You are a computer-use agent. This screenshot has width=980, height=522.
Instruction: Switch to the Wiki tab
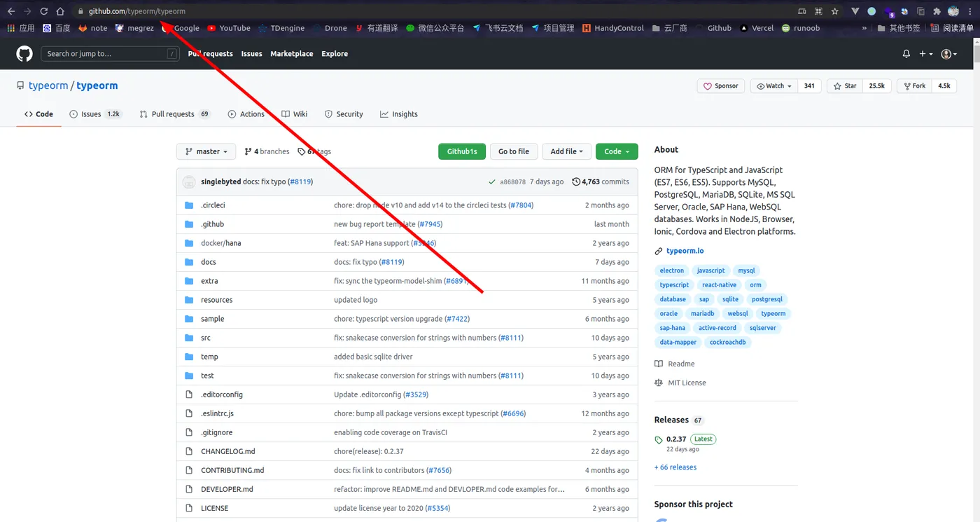pyautogui.click(x=295, y=114)
